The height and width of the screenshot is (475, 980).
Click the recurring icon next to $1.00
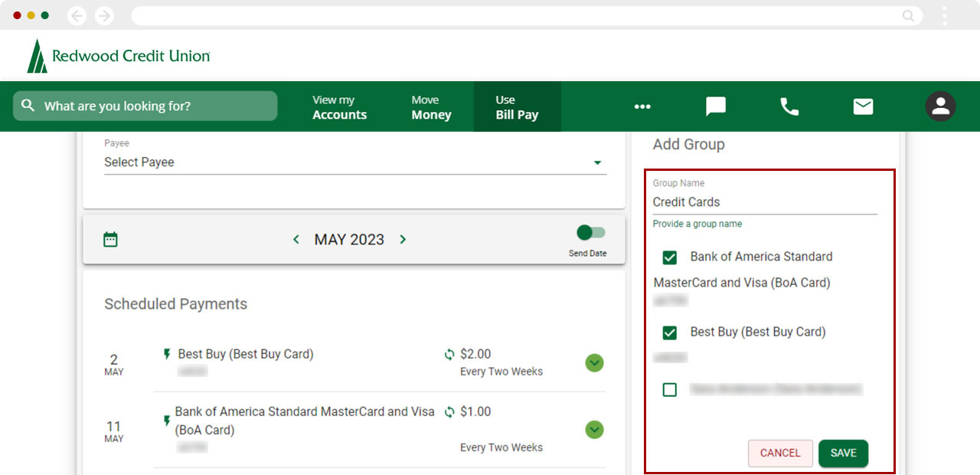click(x=449, y=411)
